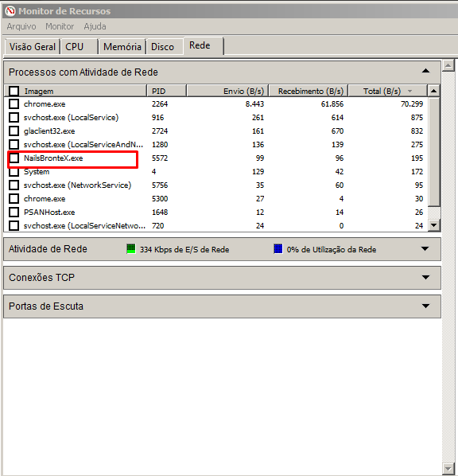Viewport: 458px width, 476px height.
Task: Open the Arquivo menu
Action: [21, 26]
